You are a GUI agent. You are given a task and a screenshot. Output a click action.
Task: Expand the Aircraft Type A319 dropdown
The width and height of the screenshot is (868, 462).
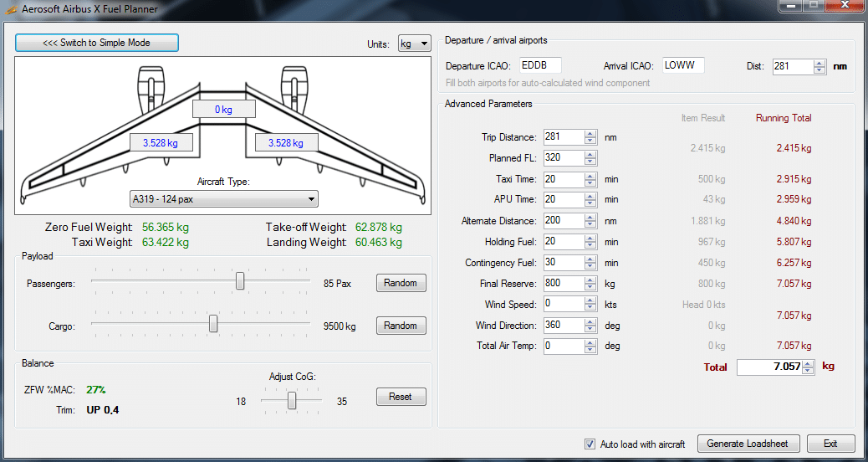[x=224, y=199]
